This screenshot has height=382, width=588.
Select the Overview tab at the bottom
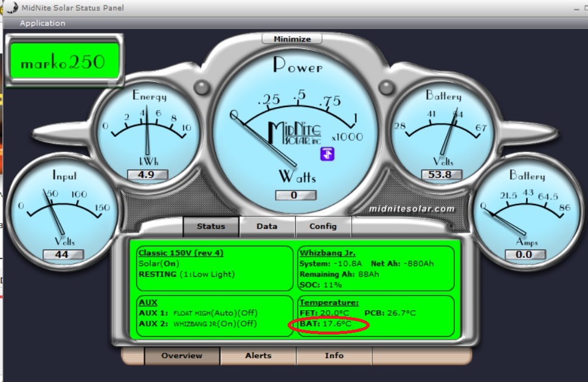point(182,356)
